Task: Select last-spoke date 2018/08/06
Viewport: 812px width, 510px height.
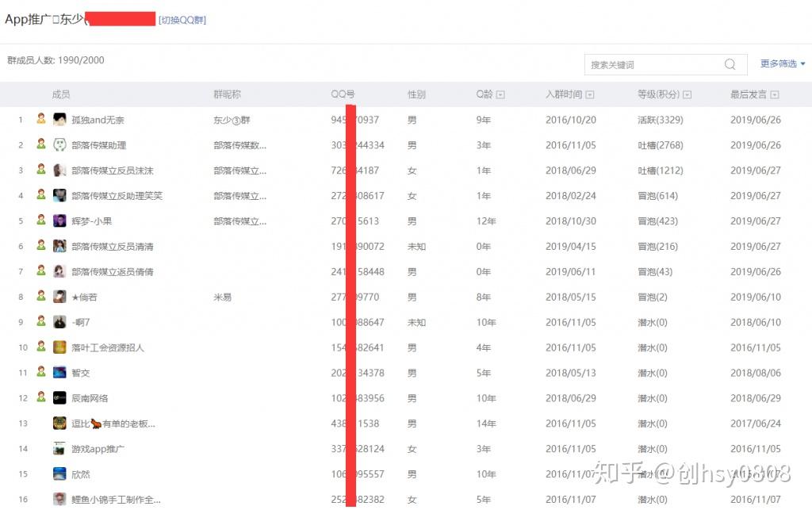Action: tap(756, 373)
